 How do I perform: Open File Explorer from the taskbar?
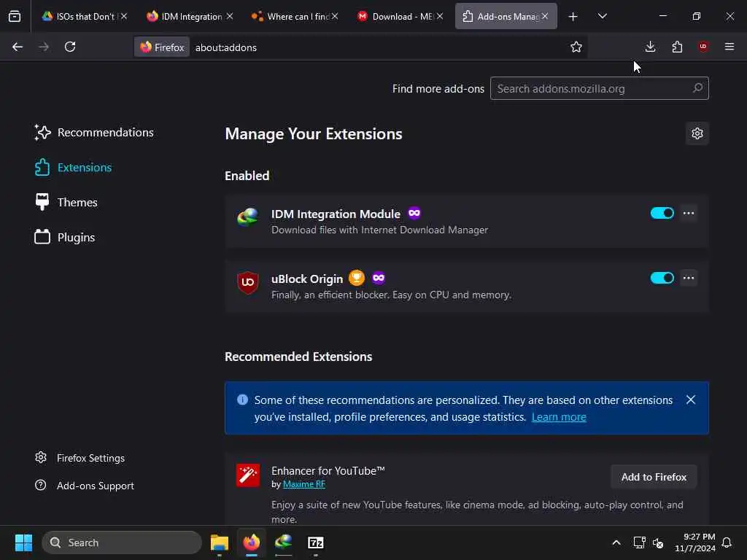point(220,542)
